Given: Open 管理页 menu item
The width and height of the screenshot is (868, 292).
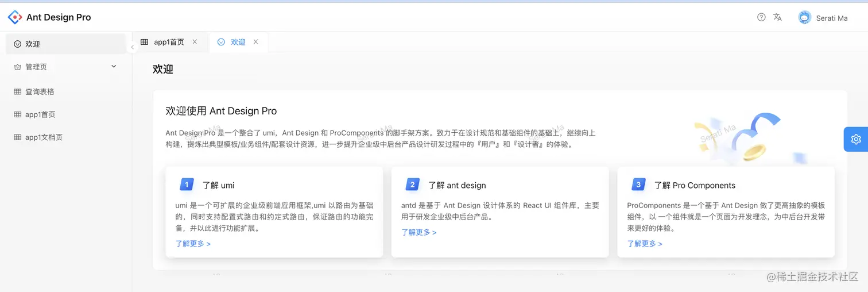Looking at the screenshot, I should (65, 67).
